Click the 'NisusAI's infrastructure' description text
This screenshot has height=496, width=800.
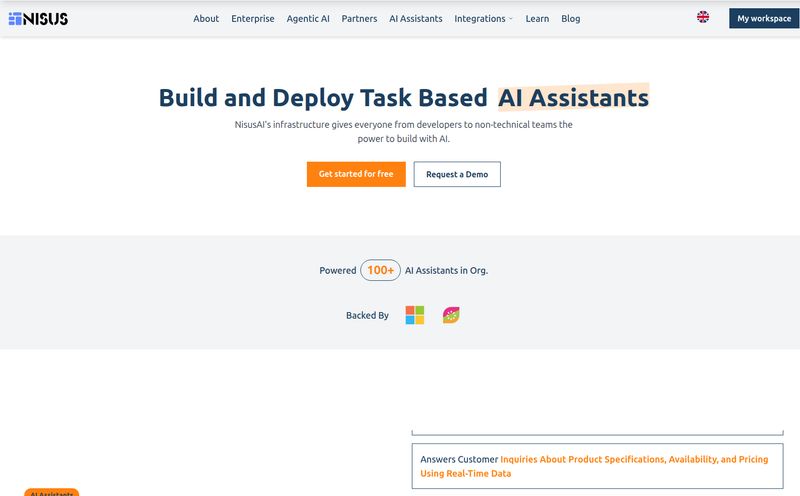point(404,131)
